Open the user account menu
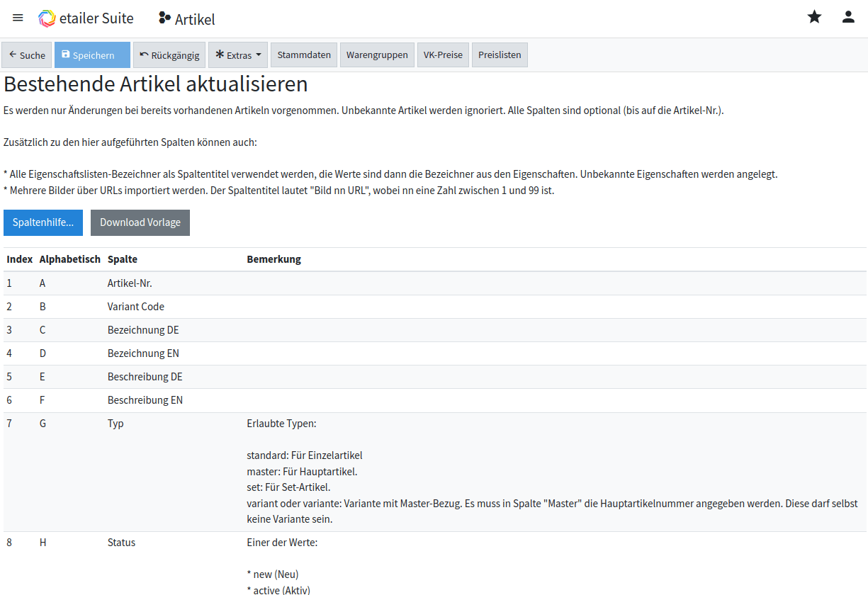Screen dimensions: 868x595 848,17
